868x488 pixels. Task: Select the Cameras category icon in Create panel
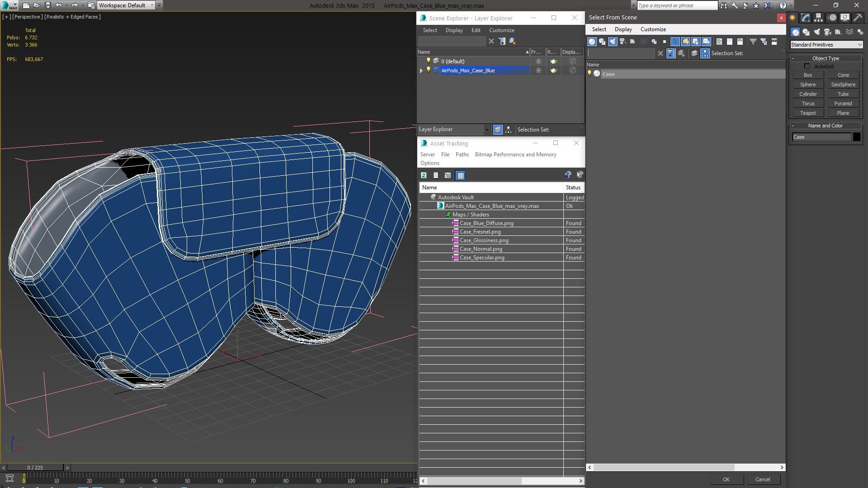(828, 32)
